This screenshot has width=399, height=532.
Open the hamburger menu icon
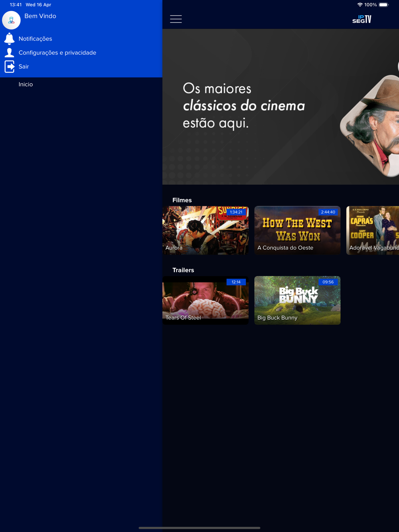(176, 19)
